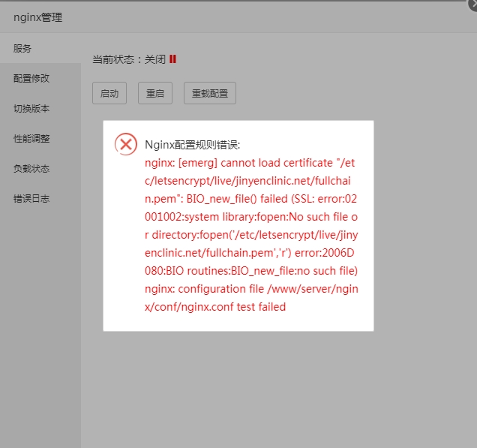
Task: Open 性能调整 settings tab
Action: [x=40, y=139]
